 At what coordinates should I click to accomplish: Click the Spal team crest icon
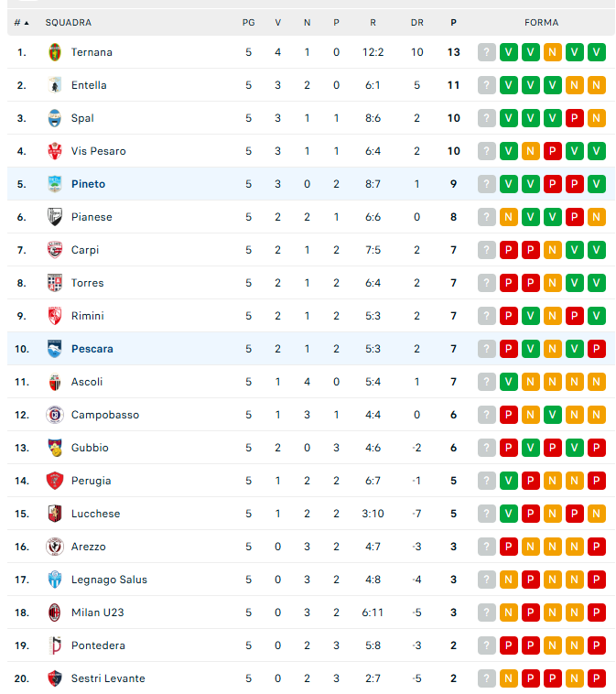pos(54,118)
